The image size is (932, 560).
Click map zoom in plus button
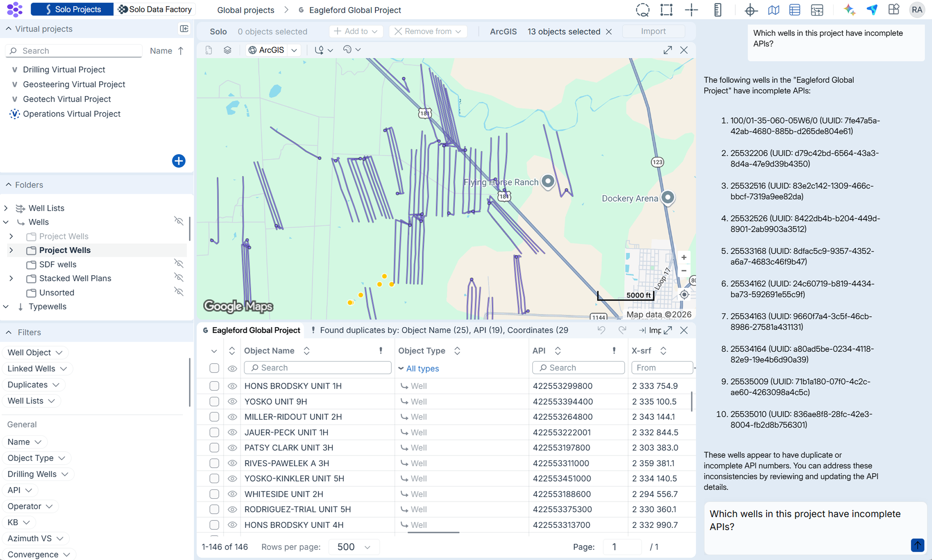click(x=684, y=257)
